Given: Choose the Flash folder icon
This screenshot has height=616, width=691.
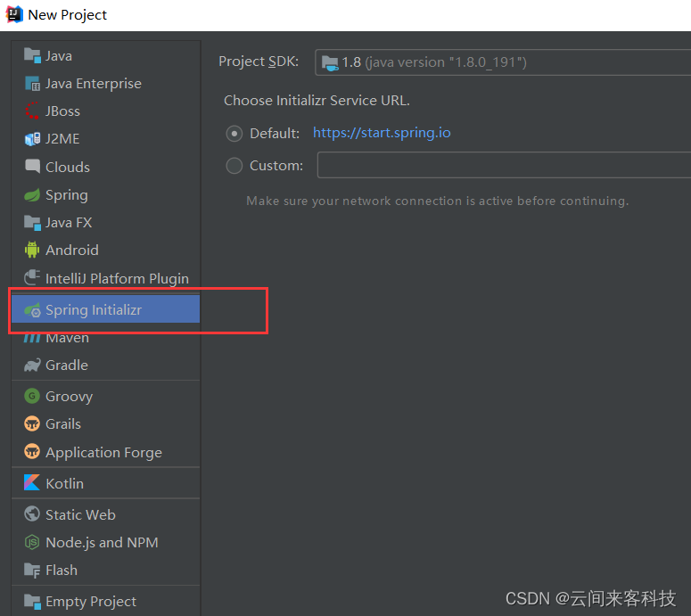Looking at the screenshot, I should pos(32,571).
